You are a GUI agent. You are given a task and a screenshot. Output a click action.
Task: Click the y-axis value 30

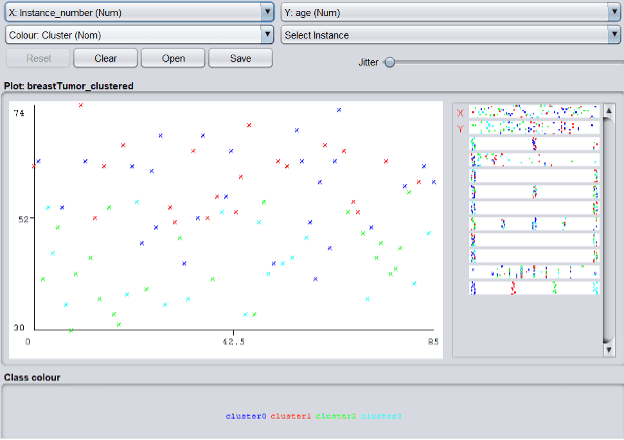pyautogui.click(x=19, y=328)
